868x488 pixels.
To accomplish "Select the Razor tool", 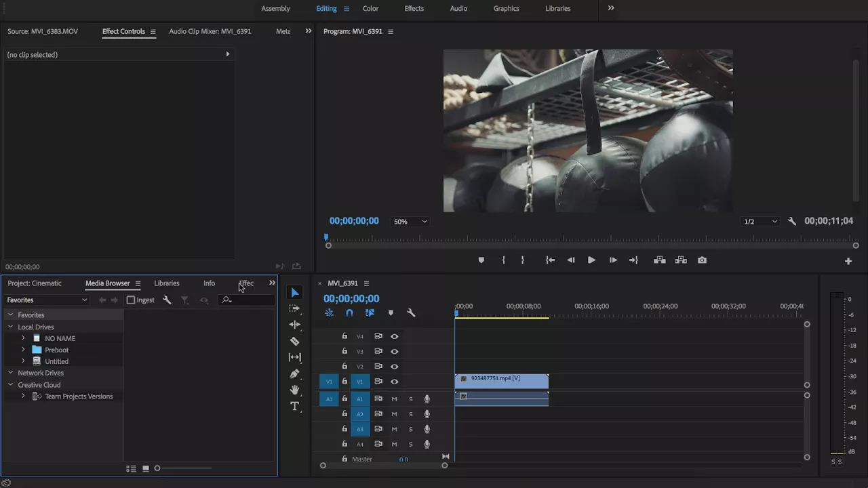I will 295,341.
